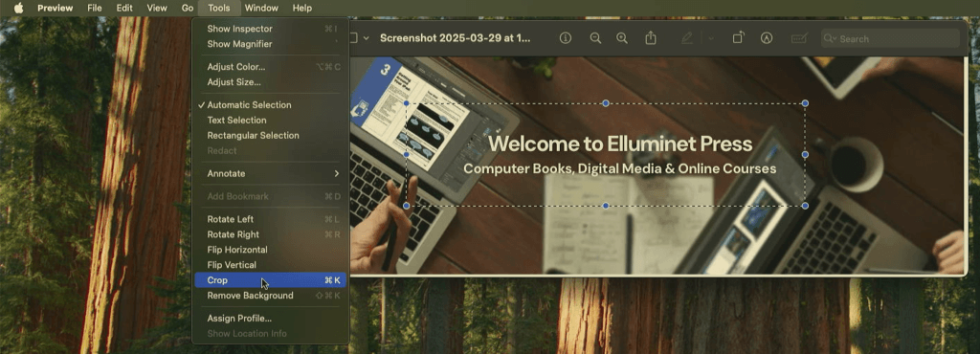The height and width of the screenshot is (354, 980).
Task: Expand the sidebar view options chevron
Action: pos(367,38)
